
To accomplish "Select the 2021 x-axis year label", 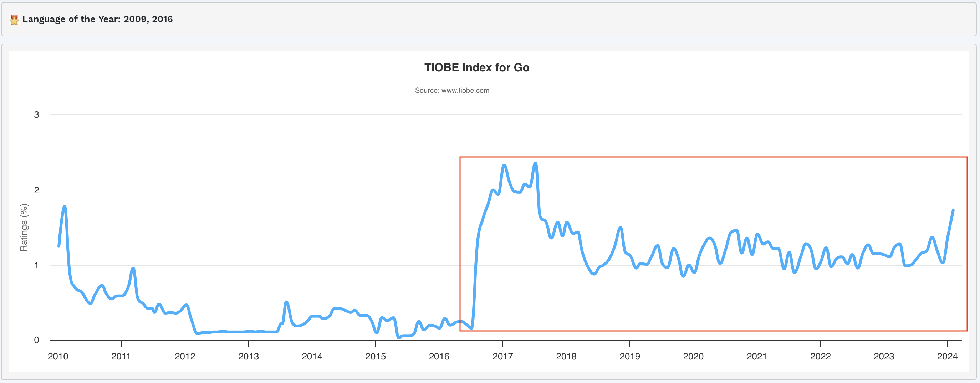I will click(x=757, y=356).
